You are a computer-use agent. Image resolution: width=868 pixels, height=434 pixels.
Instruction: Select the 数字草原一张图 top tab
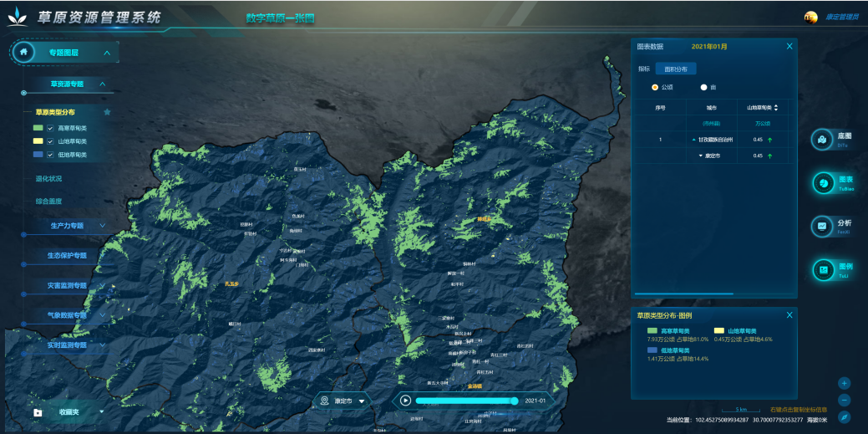tap(281, 18)
